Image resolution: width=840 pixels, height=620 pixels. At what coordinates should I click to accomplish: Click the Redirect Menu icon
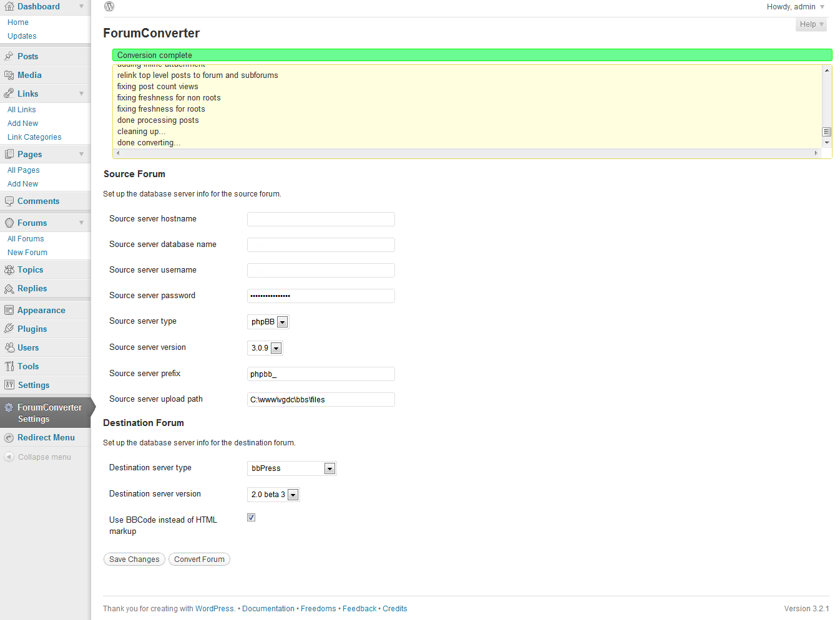coord(9,438)
